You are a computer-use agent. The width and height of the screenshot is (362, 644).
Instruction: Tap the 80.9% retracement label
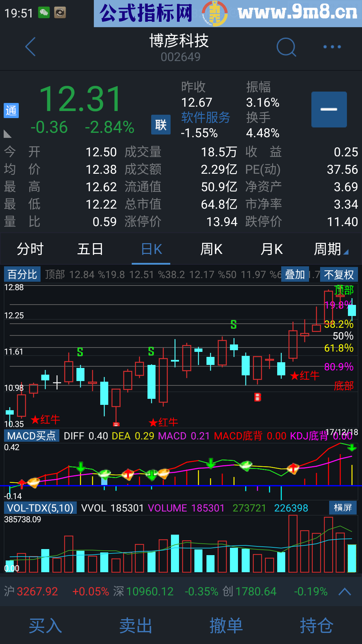point(339,367)
